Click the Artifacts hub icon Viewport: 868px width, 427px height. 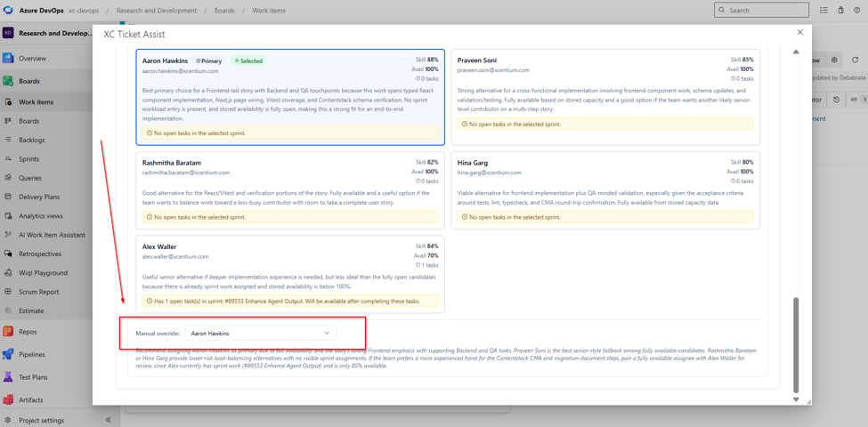pyautogui.click(x=8, y=399)
